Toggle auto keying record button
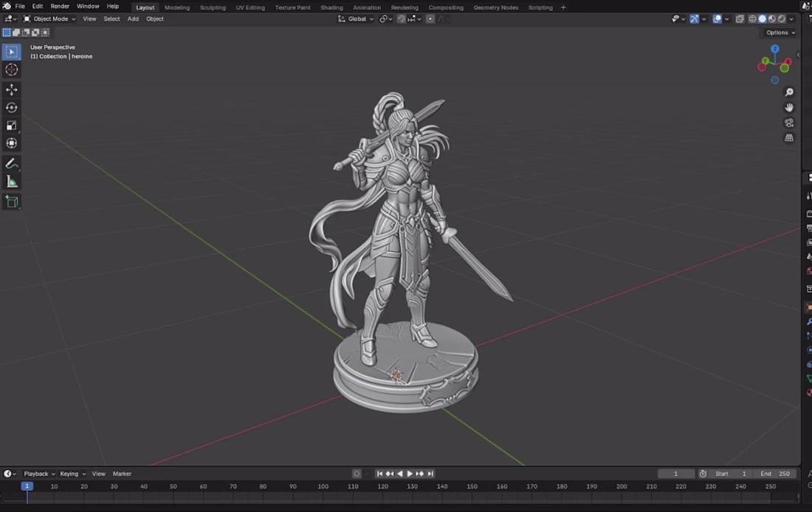This screenshot has width=812, height=512. [357, 474]
